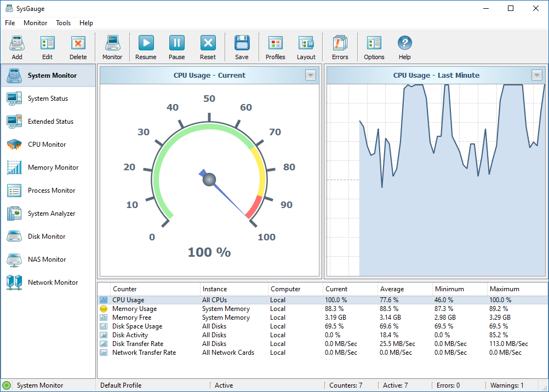
Task: Switch to Disk Monitor in the sidebar
Action: point(48,237)
